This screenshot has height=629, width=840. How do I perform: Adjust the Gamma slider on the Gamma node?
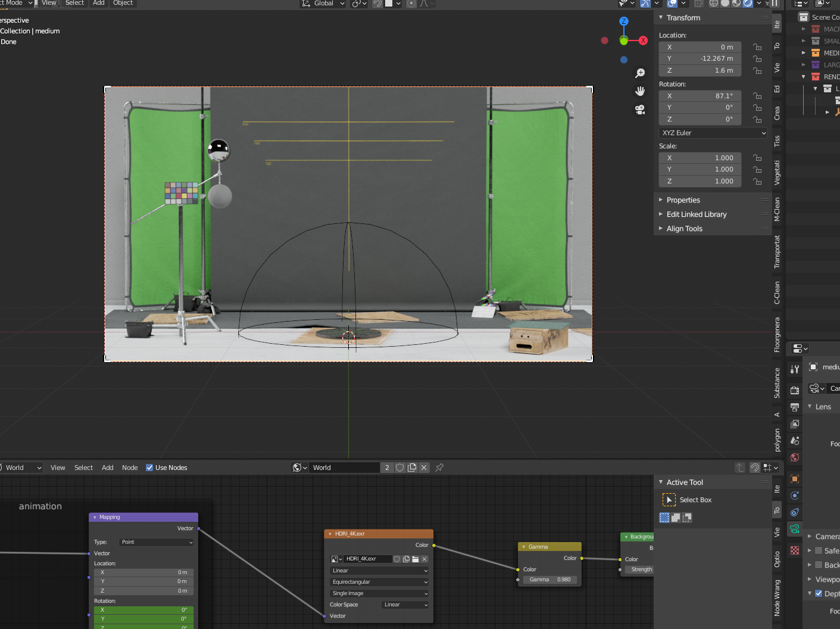pos(549,579)
